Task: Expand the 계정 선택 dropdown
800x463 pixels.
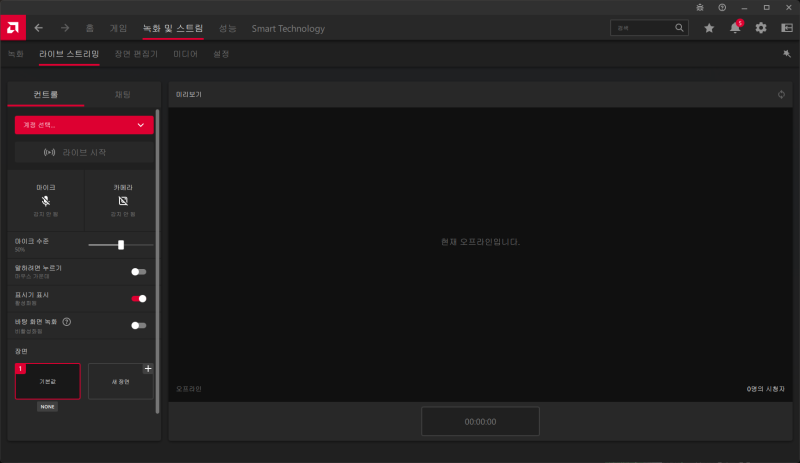Action: [x=84, y=125]
